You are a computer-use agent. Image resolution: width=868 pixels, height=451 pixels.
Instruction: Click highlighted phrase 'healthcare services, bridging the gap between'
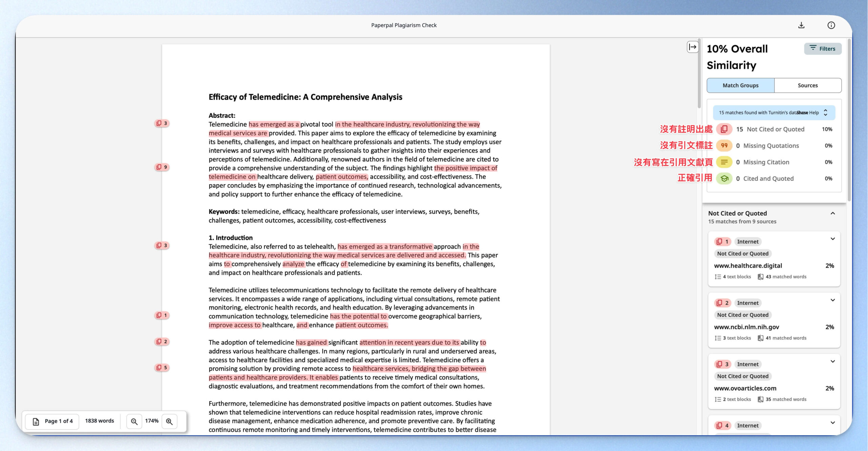pos(419,369)
